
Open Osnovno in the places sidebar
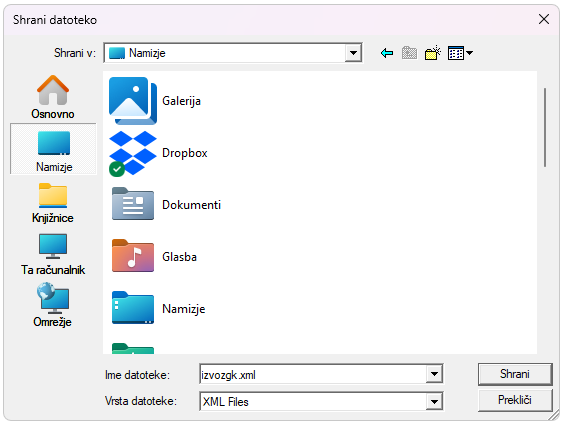(53, 97)
